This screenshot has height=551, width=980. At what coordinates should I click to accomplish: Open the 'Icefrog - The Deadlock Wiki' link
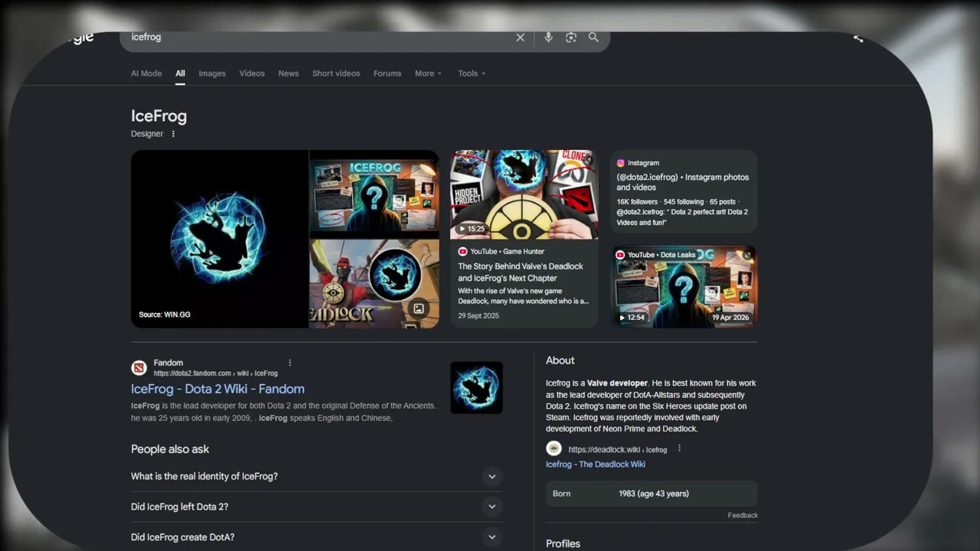tap(596, 465)
